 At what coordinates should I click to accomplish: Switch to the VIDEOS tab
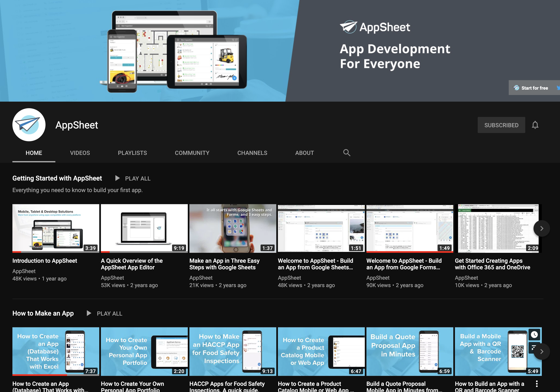point(80,153)
